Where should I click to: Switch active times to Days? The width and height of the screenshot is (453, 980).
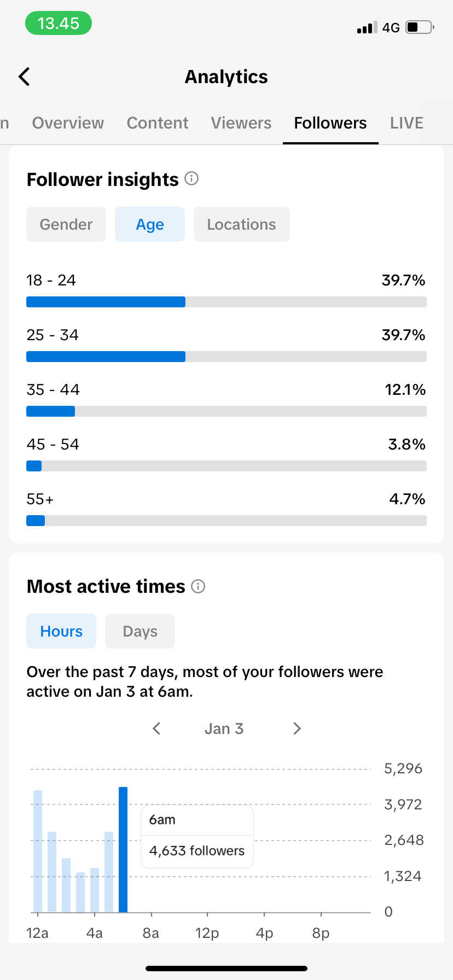click(x=140, y=631)
